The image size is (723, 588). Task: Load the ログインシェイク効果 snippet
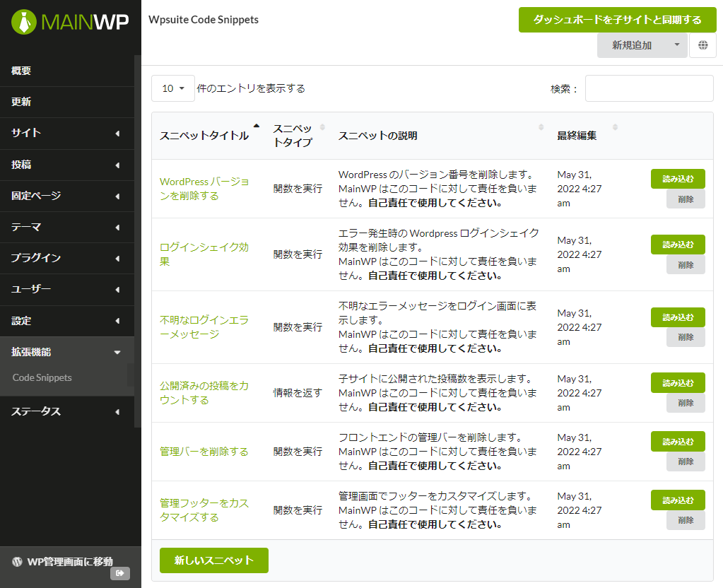click(678, 245)
